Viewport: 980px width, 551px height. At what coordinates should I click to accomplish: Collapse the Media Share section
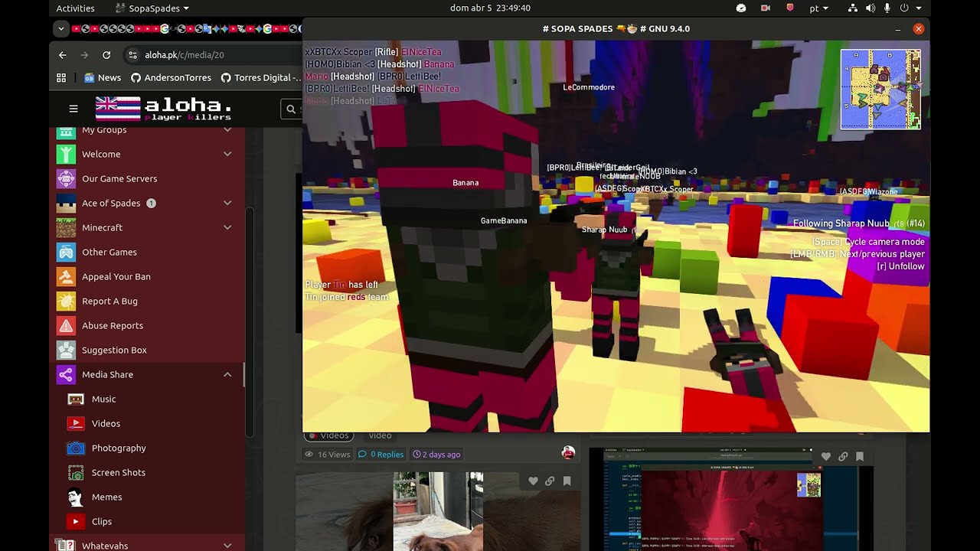(227, 374)
